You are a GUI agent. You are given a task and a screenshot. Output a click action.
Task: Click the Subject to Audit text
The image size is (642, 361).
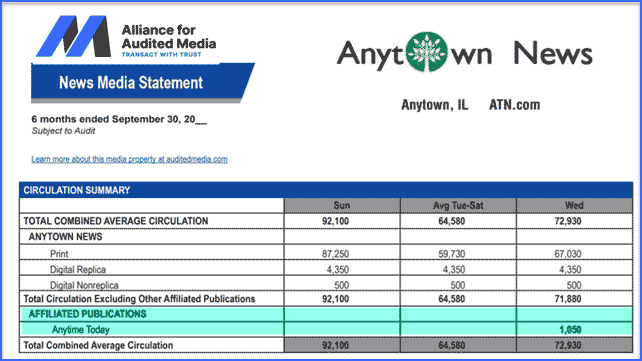(x=63, y=131)
